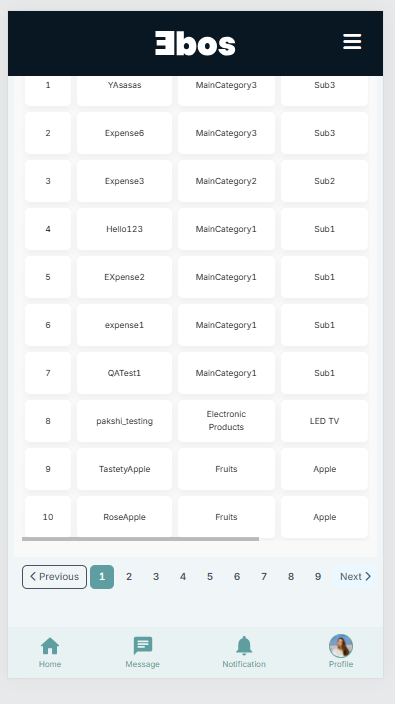The image size is (395, 704).
Task: Open the Message icon in bottom bar
Action: coord(143,646)
